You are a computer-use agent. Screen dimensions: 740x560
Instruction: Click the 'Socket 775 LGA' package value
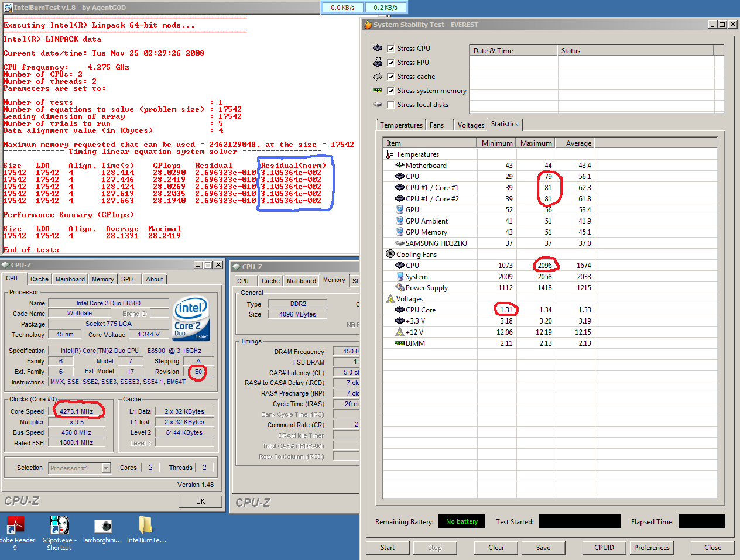pos(108,324)
